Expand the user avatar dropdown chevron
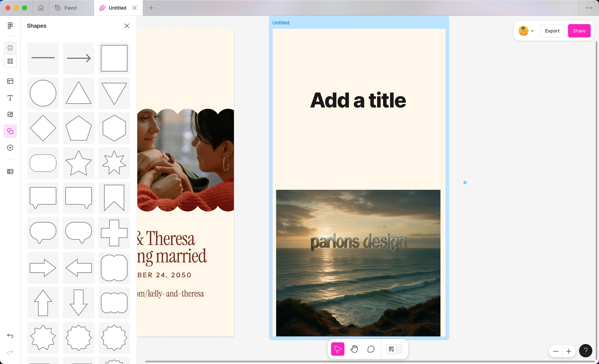This screenshot has height=364, width=599. [x=532, y=31]
